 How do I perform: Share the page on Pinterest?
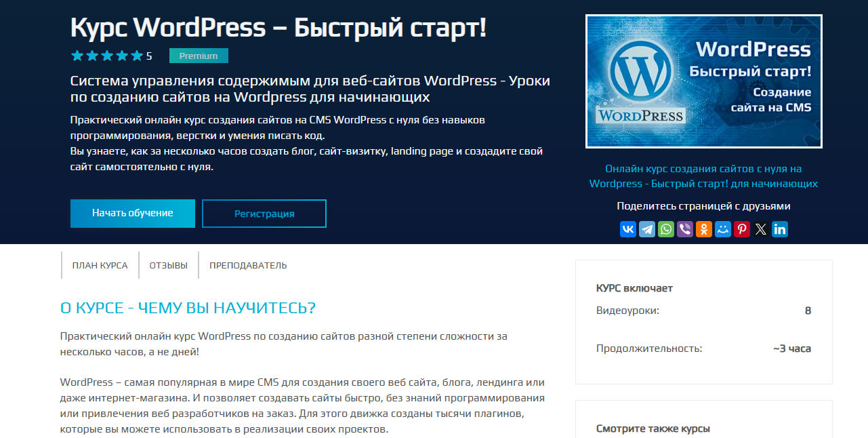742,229
